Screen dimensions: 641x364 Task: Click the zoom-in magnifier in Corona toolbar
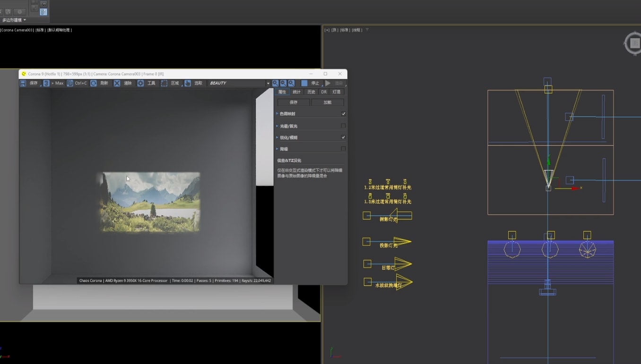(275, 83)
